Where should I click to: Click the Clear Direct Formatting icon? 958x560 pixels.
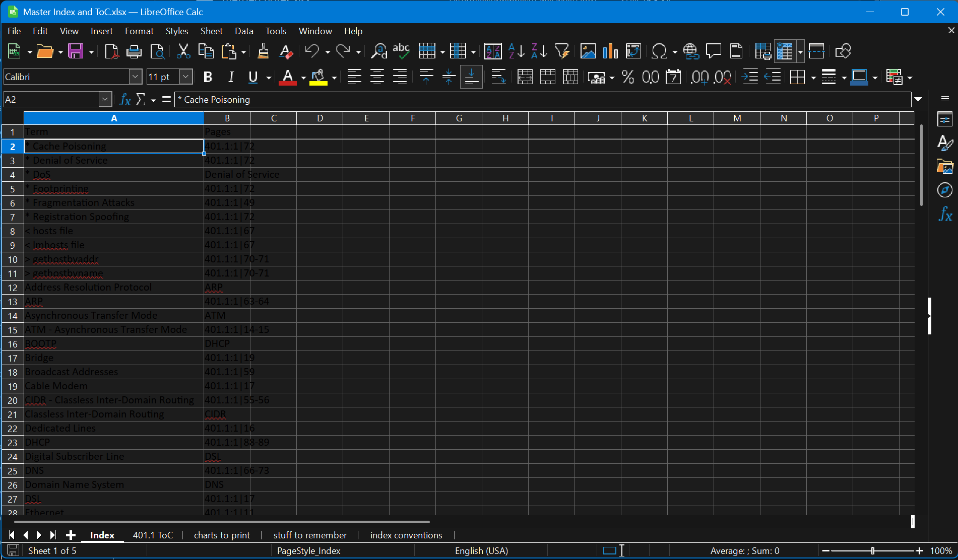[x=286, y=51]
